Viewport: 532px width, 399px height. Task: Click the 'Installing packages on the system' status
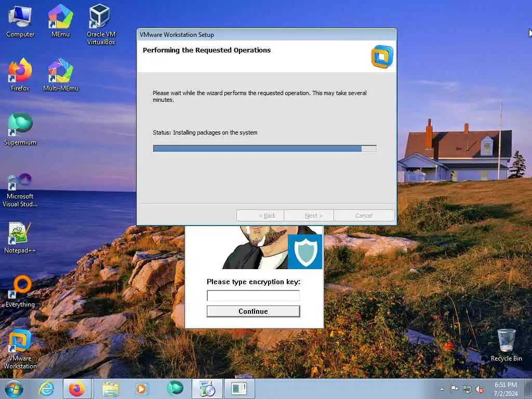215,132
